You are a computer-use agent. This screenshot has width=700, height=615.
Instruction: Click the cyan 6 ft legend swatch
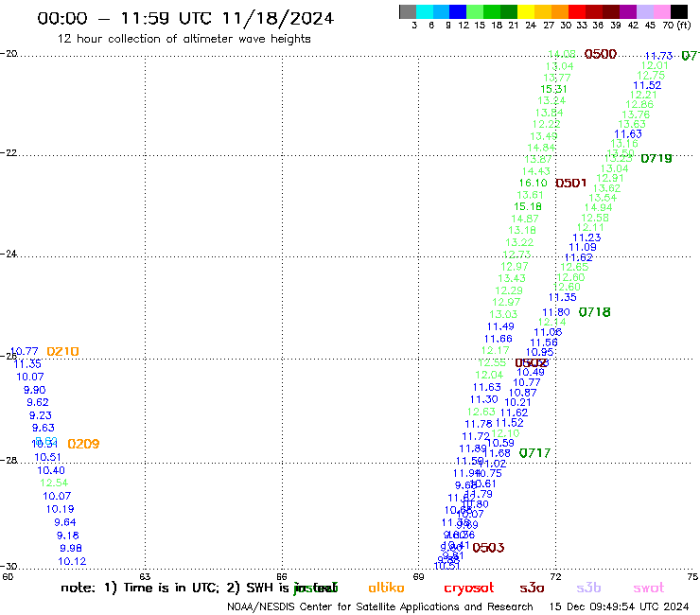click(424, 11)
